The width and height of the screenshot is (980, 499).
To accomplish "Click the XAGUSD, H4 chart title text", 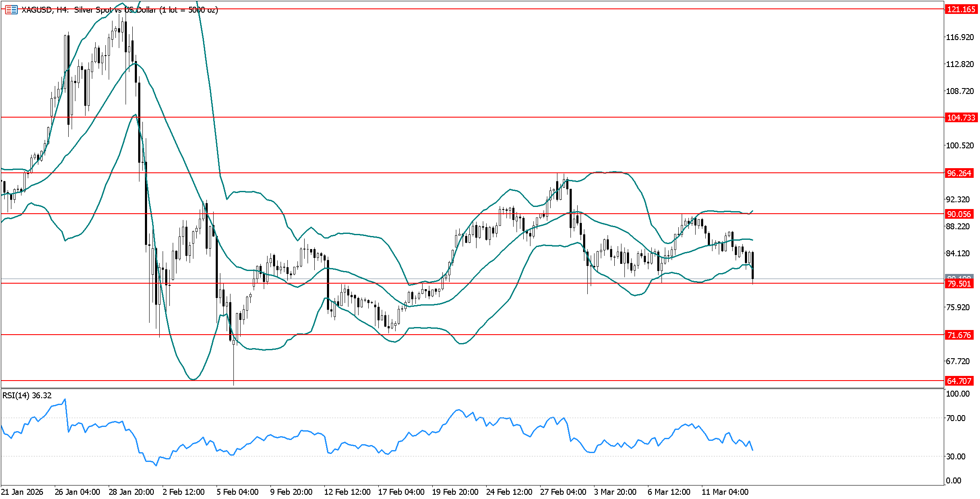I will tap(45, 10).
